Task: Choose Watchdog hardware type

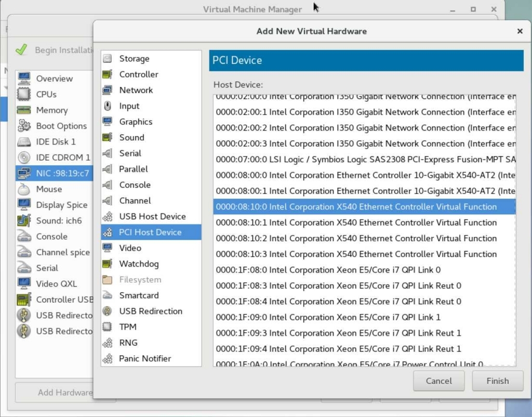Action: (151, 264)
